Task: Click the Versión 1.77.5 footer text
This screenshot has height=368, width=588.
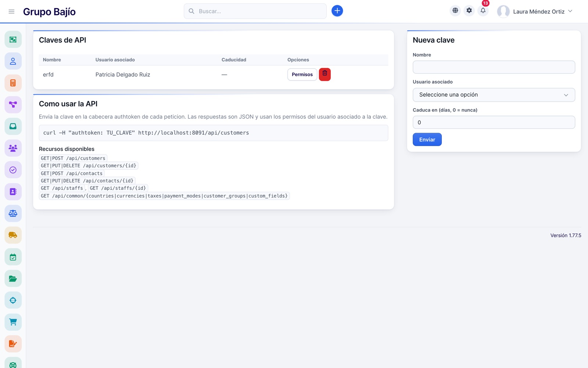Action: coord(566,236)
